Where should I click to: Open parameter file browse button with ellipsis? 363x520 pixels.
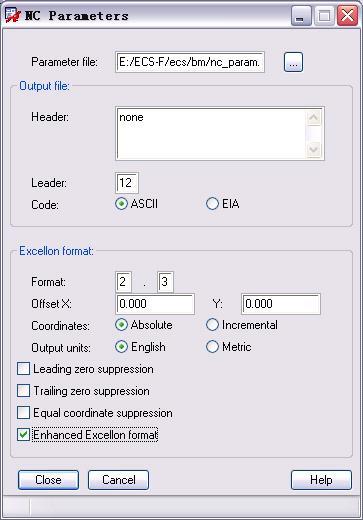coord(293,62)
